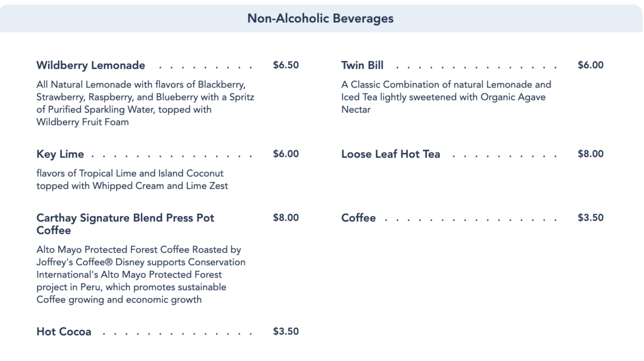The height and width of the screenshot is (361, 644).
Task: Choose the Hot Cocoa menu item
Action: [64, 331]
